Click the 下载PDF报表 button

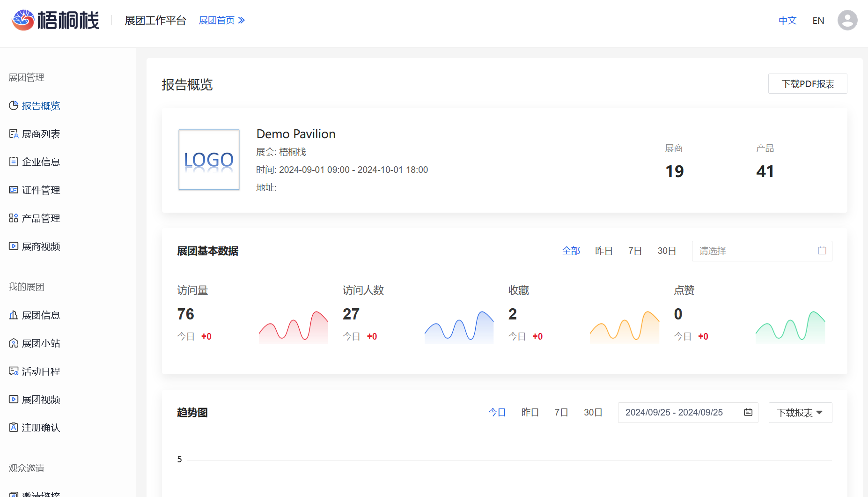pos(808,84)
